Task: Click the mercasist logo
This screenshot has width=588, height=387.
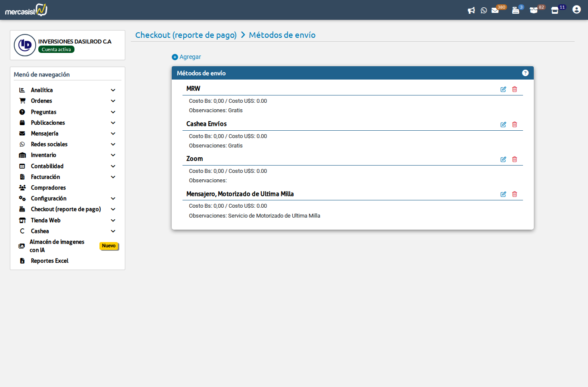Action: 26,10
